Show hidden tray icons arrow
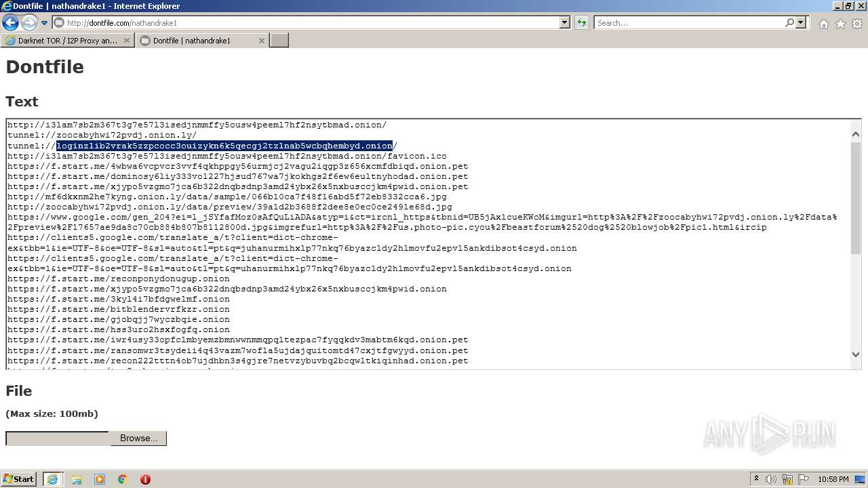Screen dimensions: 868x488 (x=756, y=479)
